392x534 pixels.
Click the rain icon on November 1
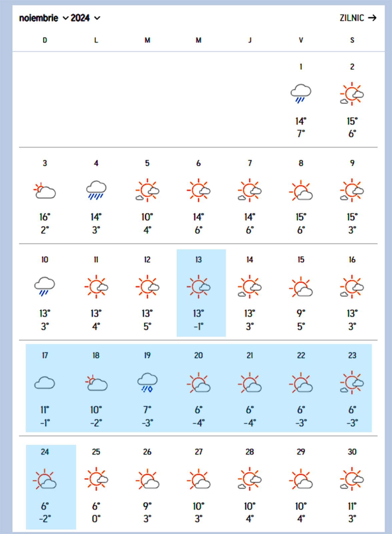click(301, 93)
